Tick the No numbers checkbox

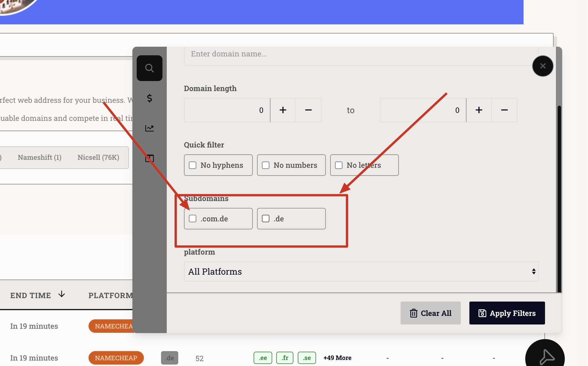[x=266, y=165]
